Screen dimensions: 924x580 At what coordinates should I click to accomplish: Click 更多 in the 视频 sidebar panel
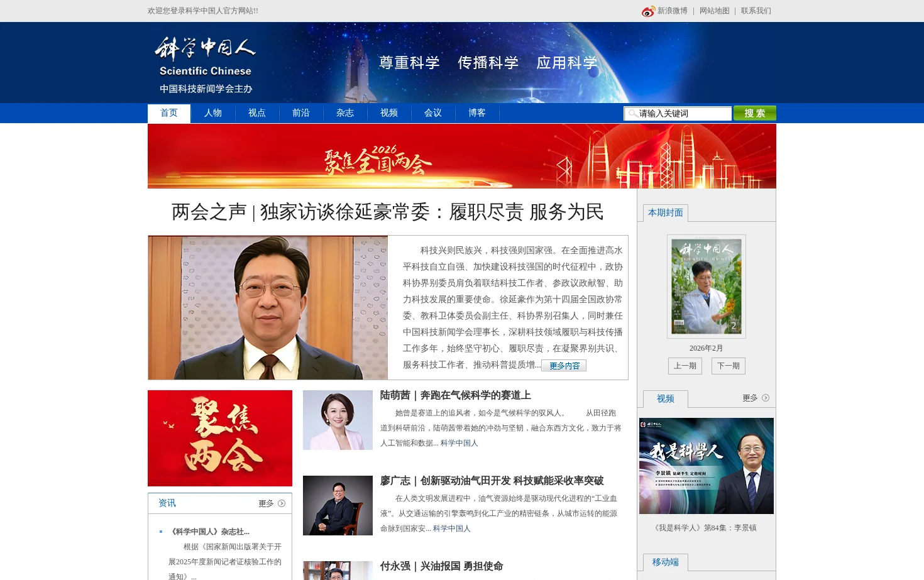click(751, 398)
